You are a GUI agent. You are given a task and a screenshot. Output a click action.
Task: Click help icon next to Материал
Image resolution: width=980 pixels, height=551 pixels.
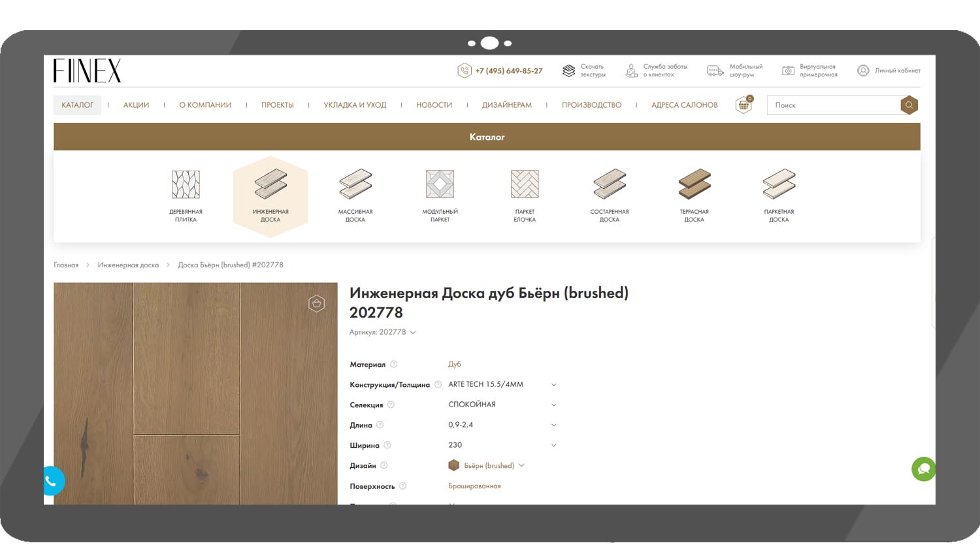point(394,365)
